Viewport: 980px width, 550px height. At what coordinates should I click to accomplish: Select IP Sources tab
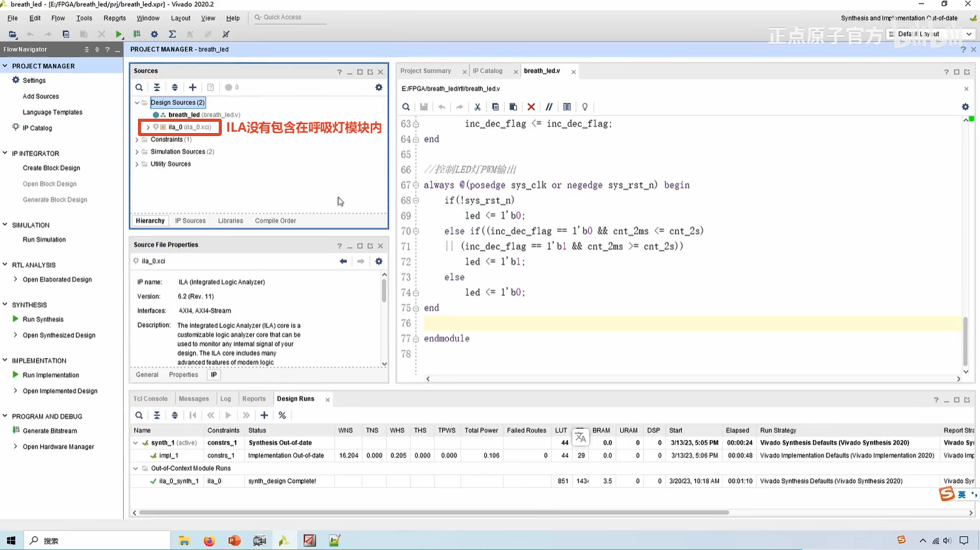pos(190,221)
